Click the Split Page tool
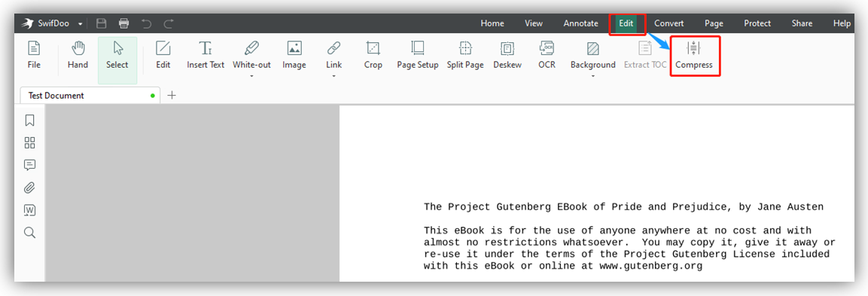Viewport: 868px width, 296px height. (465, 55)
